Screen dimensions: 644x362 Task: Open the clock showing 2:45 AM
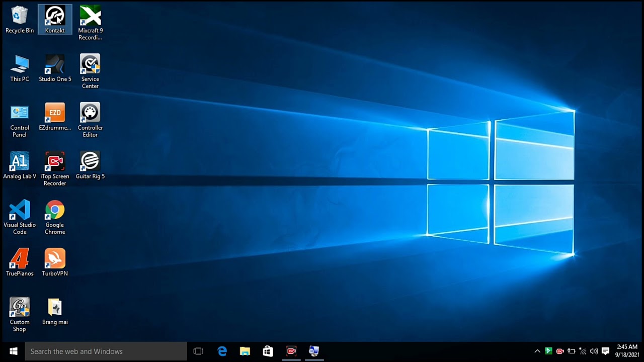pyautogui.click(x=627, y=351)
